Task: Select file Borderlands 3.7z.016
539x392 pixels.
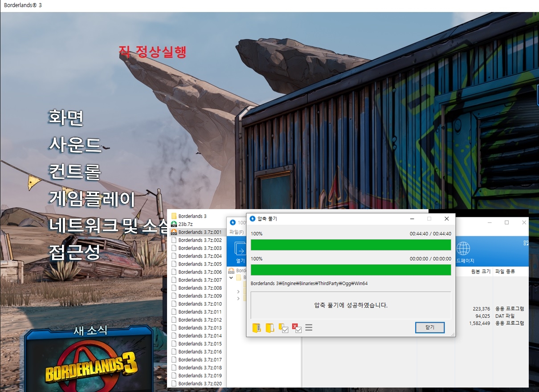Action: [x=200, y=352]
